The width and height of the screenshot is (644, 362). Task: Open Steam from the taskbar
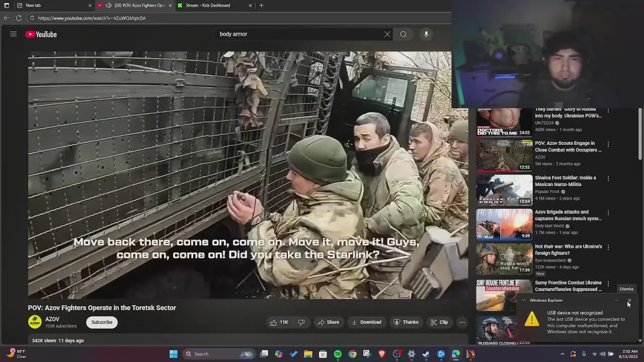[426, 354]
